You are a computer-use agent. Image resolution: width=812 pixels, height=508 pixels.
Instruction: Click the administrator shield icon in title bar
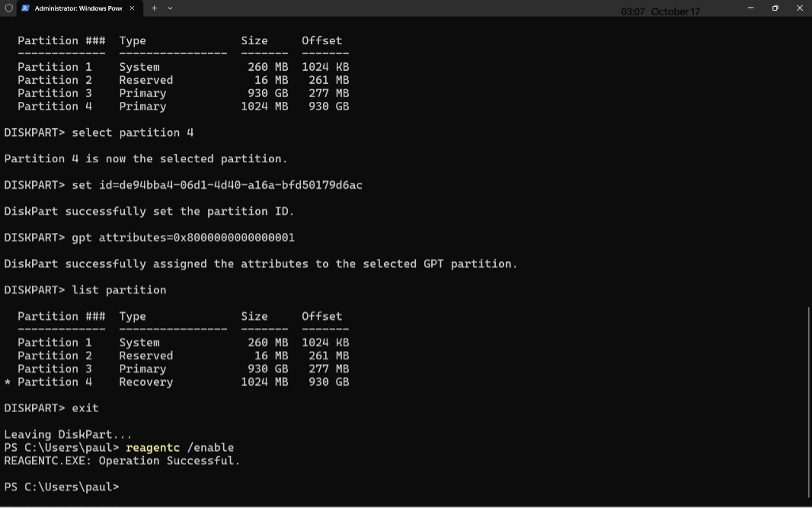pyautogui.click(x=9, y=8)
